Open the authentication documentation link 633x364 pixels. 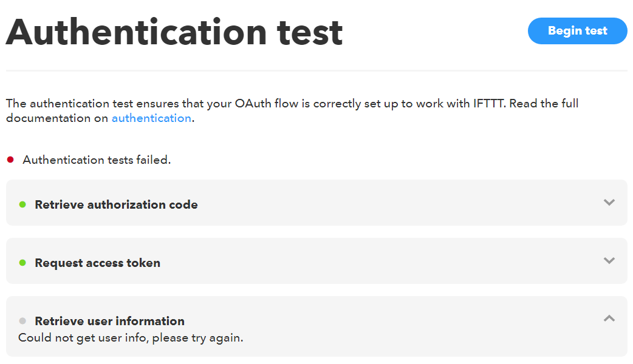click(x=151, y=118)
